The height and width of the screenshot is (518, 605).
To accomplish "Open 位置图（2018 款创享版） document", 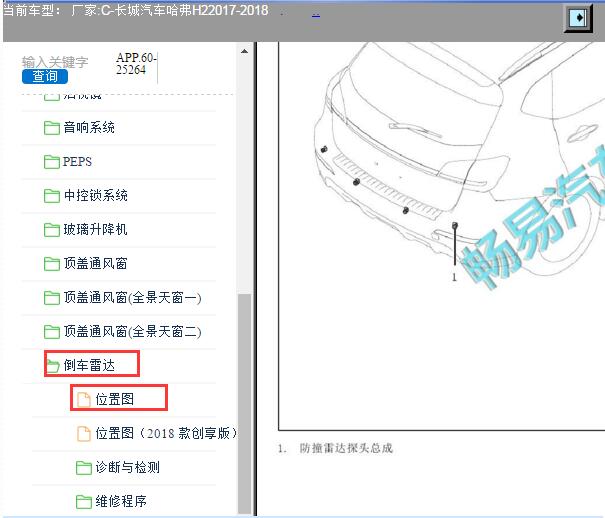I will tap(166, 433).
